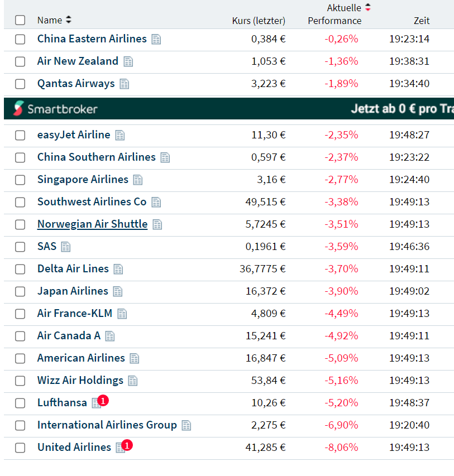Click the document icon next to SAS
The height and width of the screenshot is (476, 454).
point(66,247)
